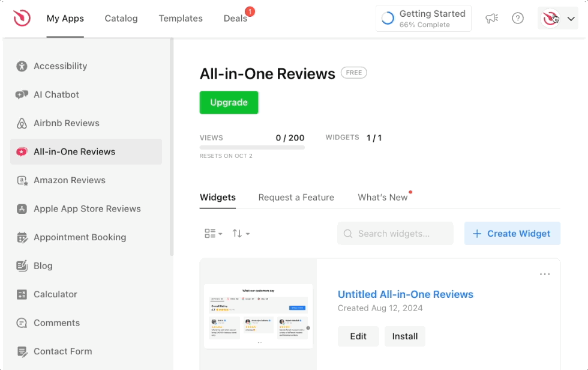This screenshot has width=588, height=370.
Task: Click the Calculator sidebar icon
Action: [22, 294]
